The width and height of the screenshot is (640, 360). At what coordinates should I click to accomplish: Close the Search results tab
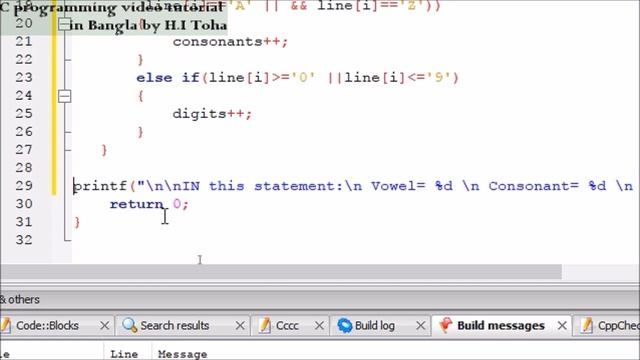click(240, 326)
